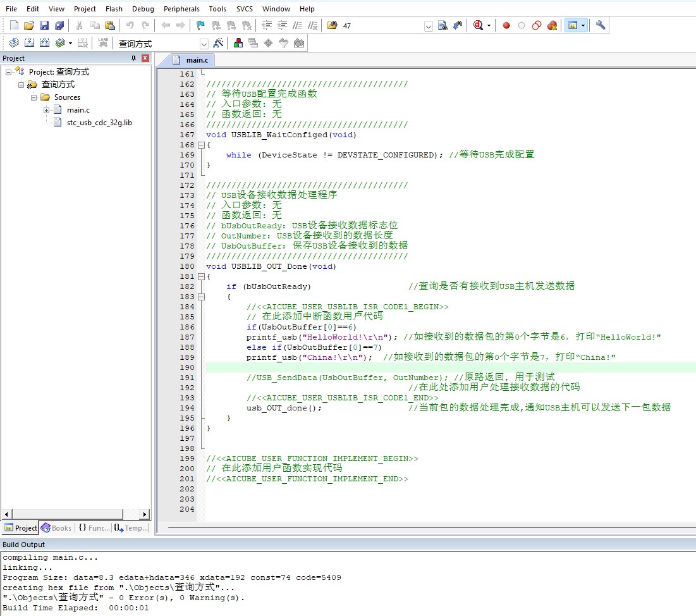Click Navigate Backwards arrow icon

click(166, 25)
